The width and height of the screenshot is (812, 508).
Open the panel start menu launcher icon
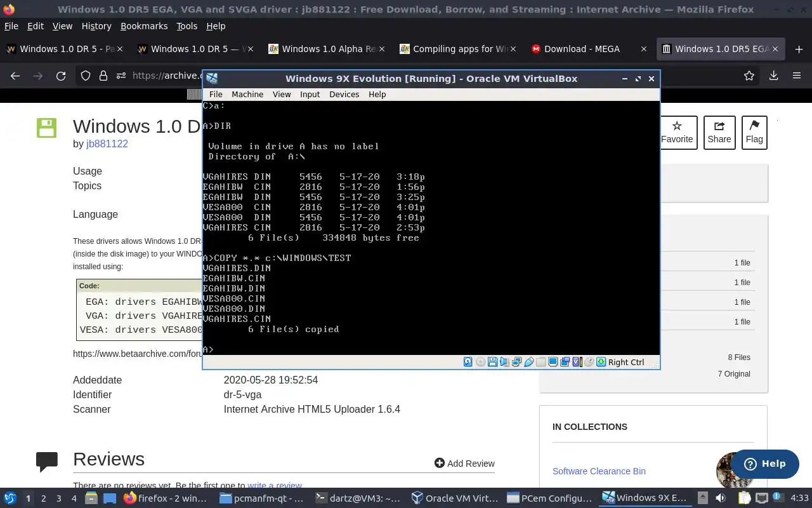pos(10,498)
